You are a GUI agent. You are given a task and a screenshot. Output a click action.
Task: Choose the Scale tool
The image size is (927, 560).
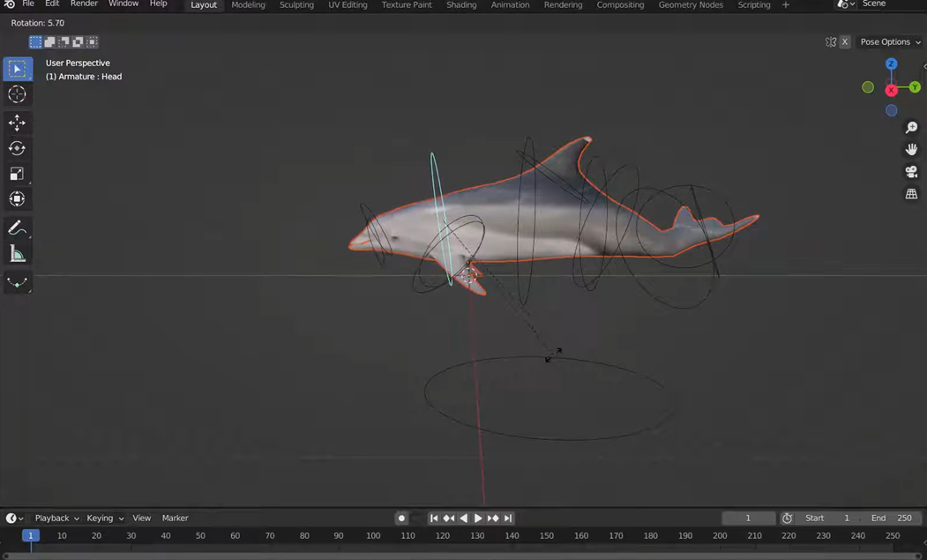(x=17, y=174)
